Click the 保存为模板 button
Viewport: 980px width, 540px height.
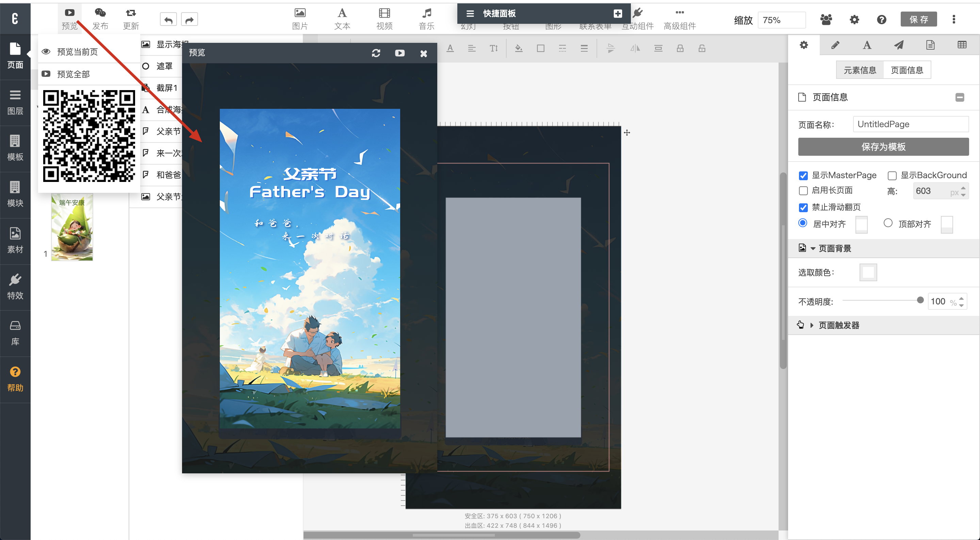pos(883,147)
